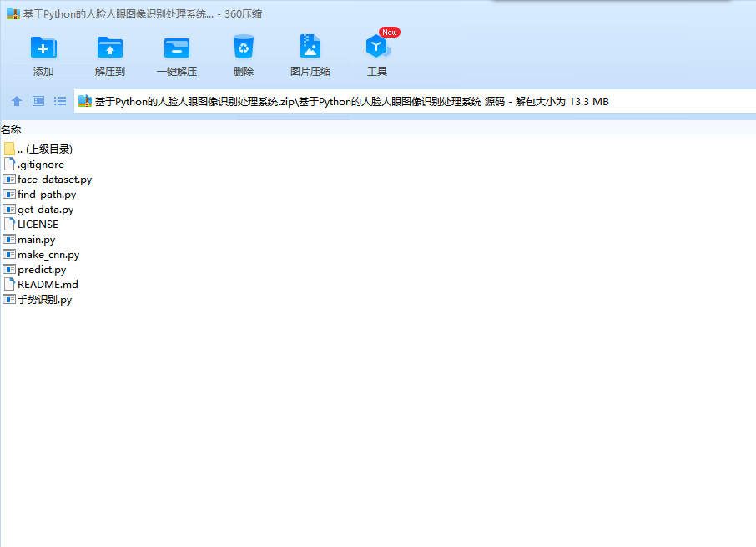Image resolution: width=756 pixels, height=547 pixels.
Task: Select the make_cnn.py file name
Action: coord(48,255)
